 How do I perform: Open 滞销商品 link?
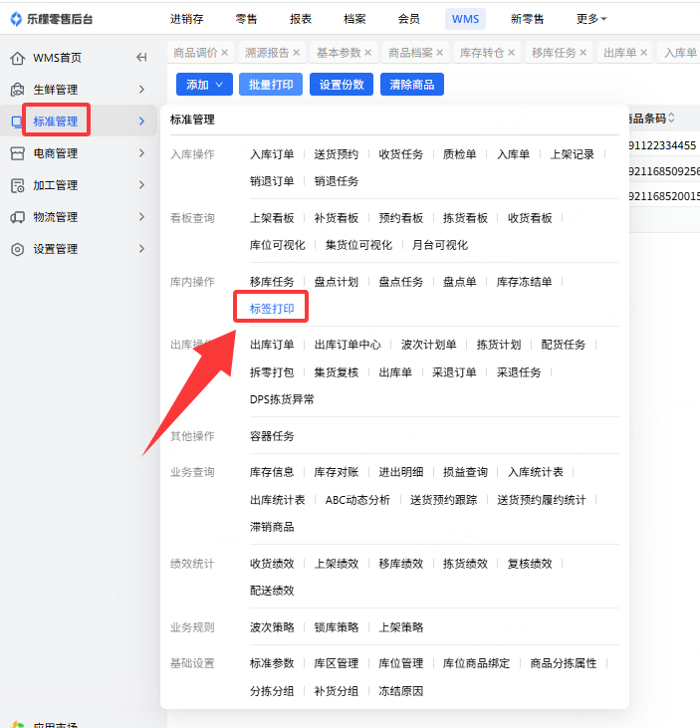click(x=272, y=527)
